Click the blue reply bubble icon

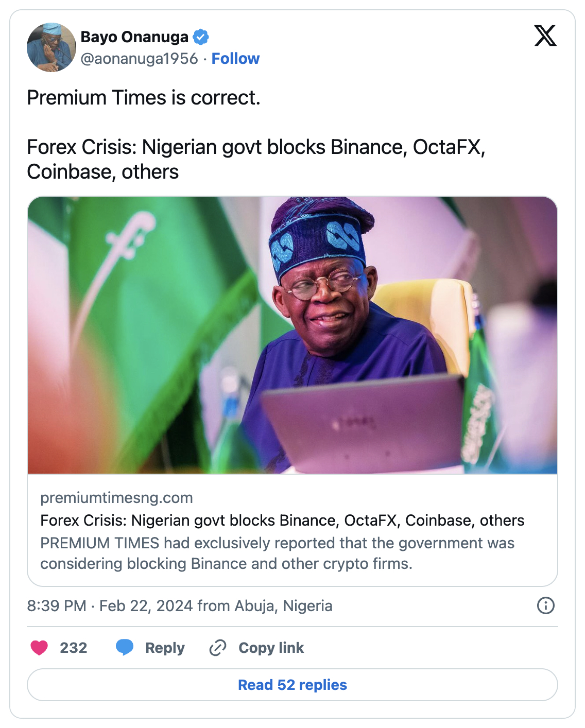(x=125, y=648)
